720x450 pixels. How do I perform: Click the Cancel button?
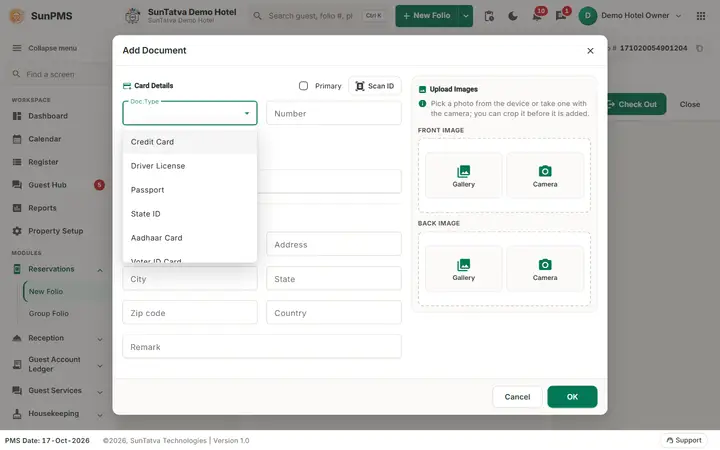[x=517, y=397]
